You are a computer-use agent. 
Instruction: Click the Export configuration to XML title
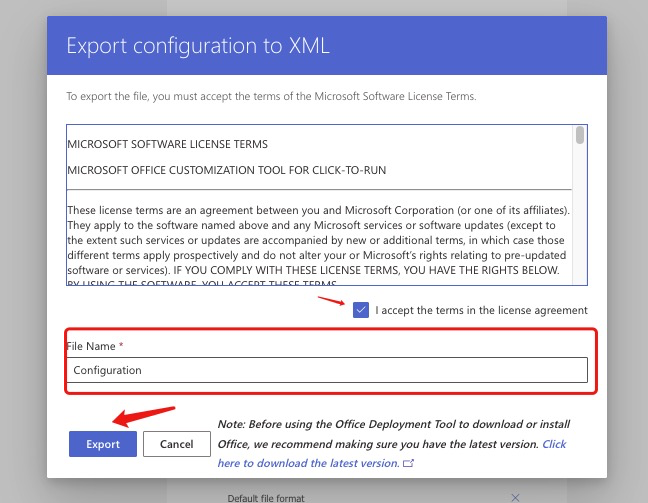(198, 45)
